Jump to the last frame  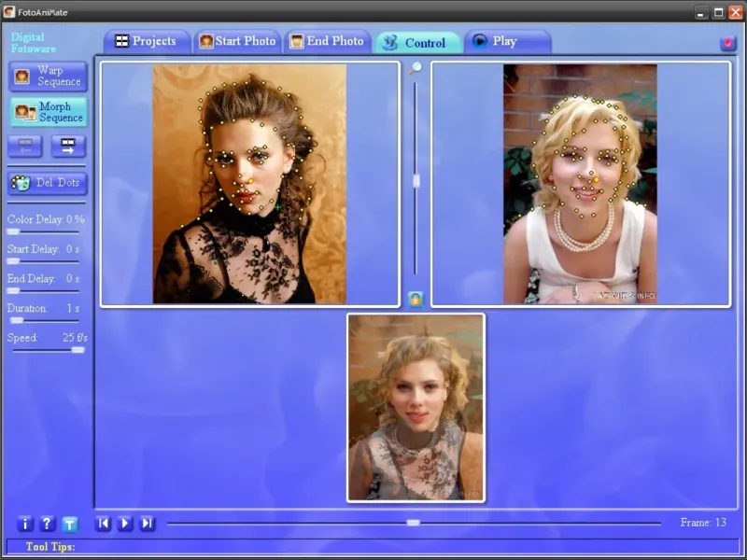(x=148, y=524)
